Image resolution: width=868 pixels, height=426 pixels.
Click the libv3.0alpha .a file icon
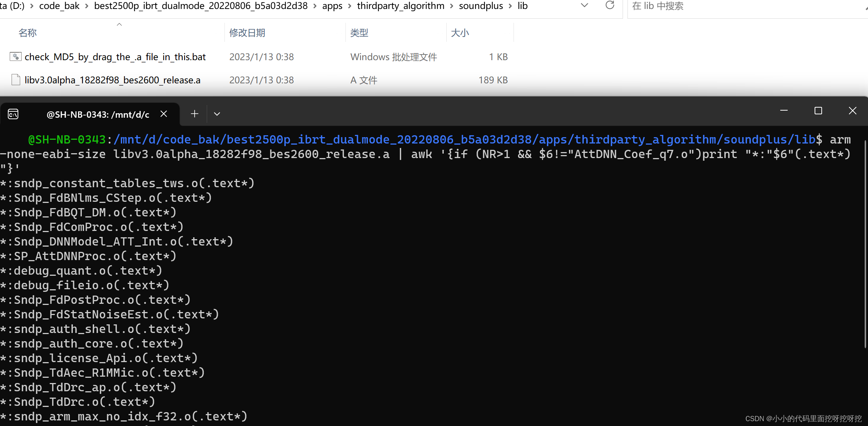(x=16, y=80)
